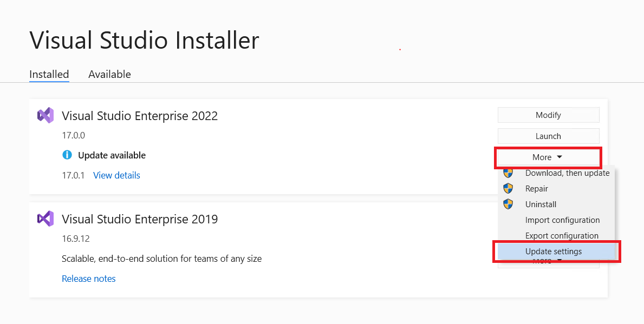The image size is (644, 324).
Task: Select Import configuration option
Action: [x=562, y=220]
